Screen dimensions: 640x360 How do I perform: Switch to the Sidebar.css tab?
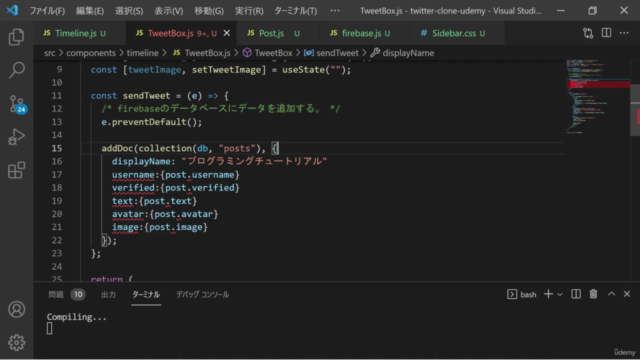[456, 33]
